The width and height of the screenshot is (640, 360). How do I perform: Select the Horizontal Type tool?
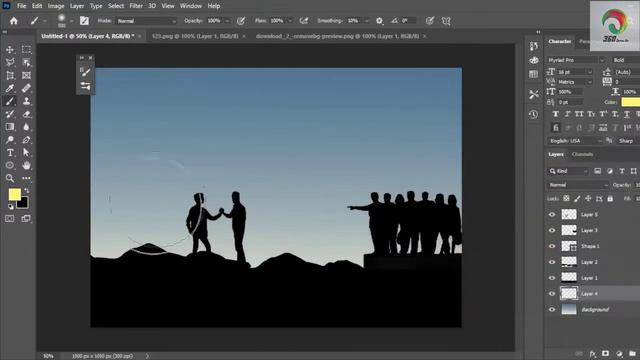point(10,153)
